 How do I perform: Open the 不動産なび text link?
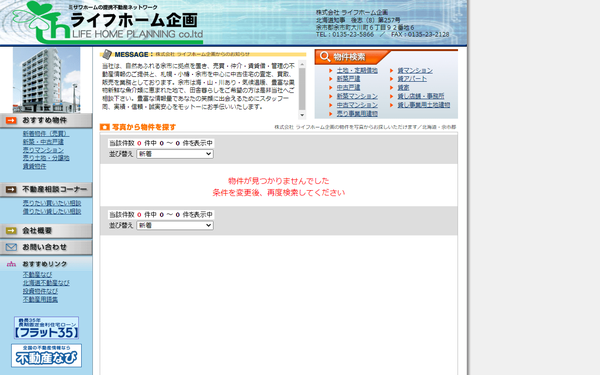point(38,275)
